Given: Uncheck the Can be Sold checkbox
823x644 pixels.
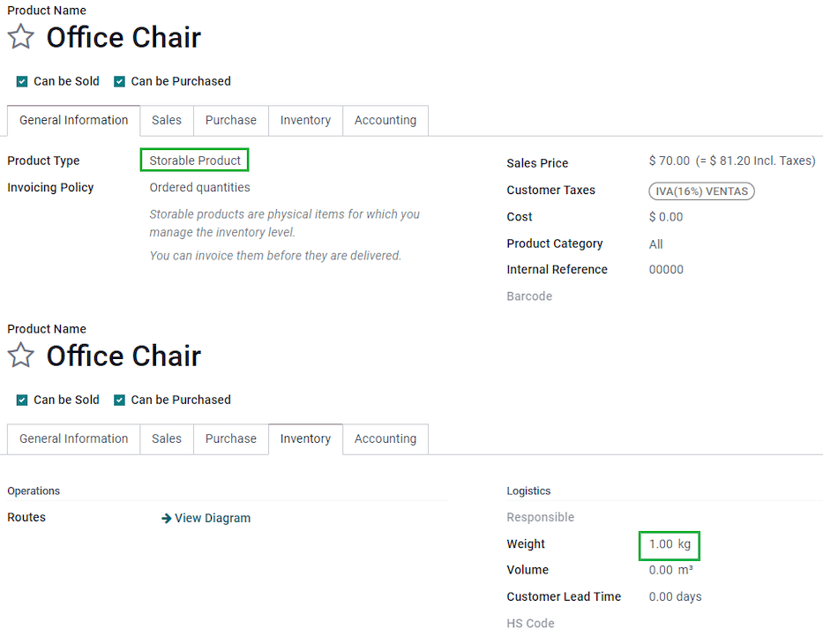Looking at the screenshot, I should pyautogui.click(x=21, y=80).
